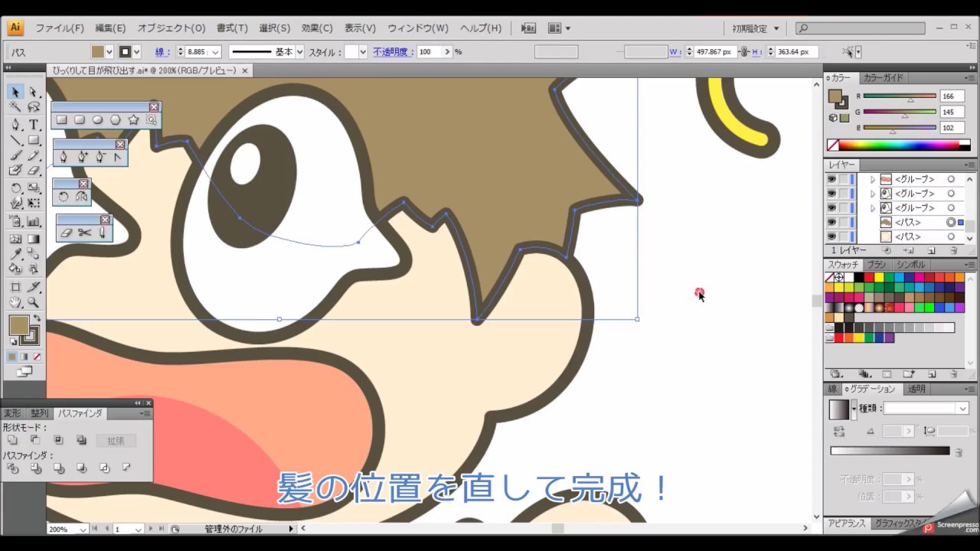
Task: Click the R slider track in Color panel
Action: click(x=900, y=96)
